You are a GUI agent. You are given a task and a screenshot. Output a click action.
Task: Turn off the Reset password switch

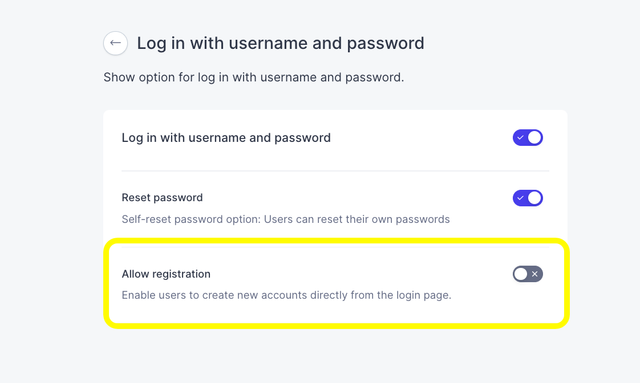pos(528,198)
